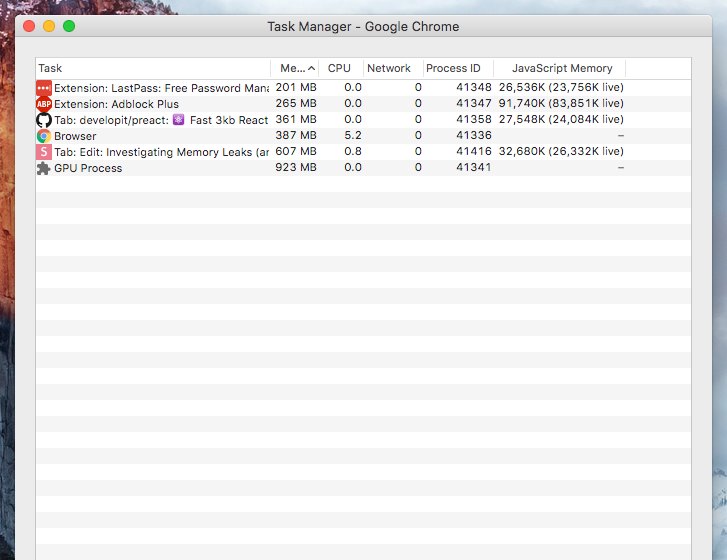Image resolution: width=727 pixels, height=560 pixels.
Task: Click the pink S tab icon
Action: tap(44, 152)
